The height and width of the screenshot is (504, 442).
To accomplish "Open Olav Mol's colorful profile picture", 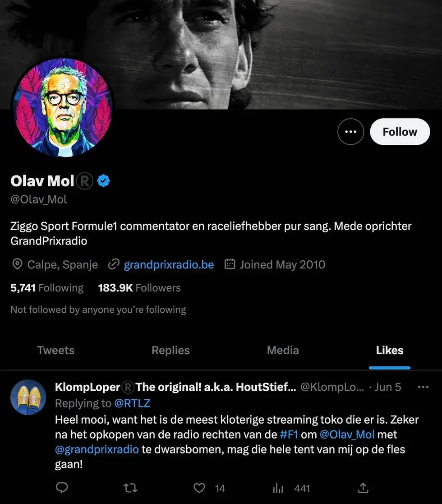I will [x=63, y=107].
